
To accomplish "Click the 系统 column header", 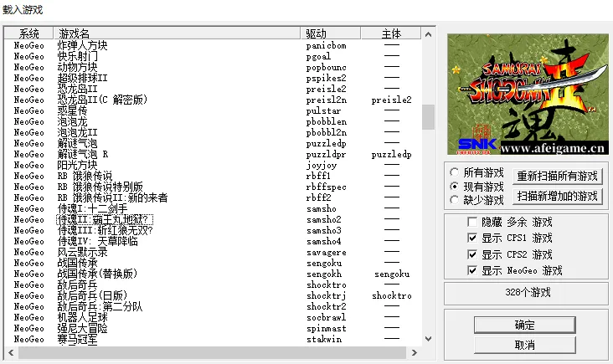I will tap(28, 33).
